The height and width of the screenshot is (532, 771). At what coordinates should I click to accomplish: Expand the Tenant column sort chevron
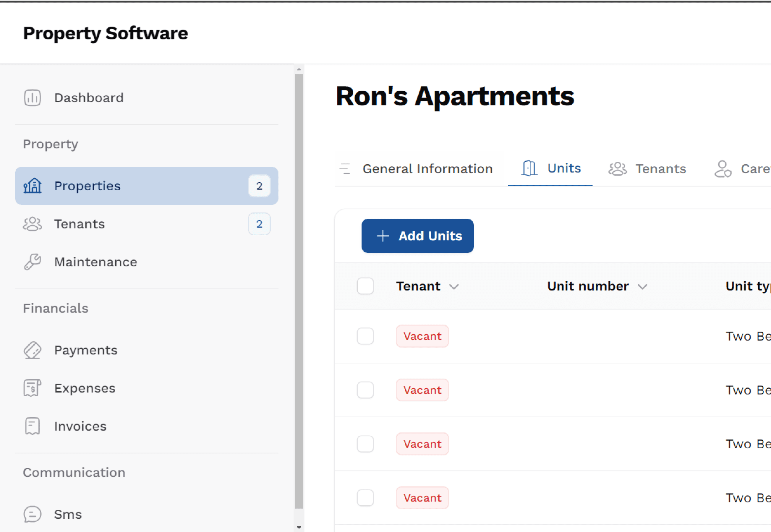[454, 287]
